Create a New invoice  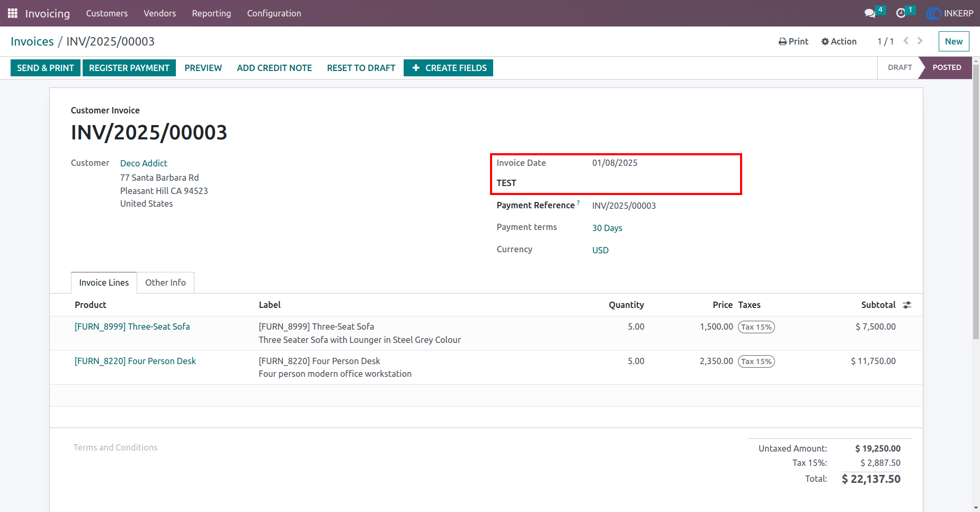(954, 41)
